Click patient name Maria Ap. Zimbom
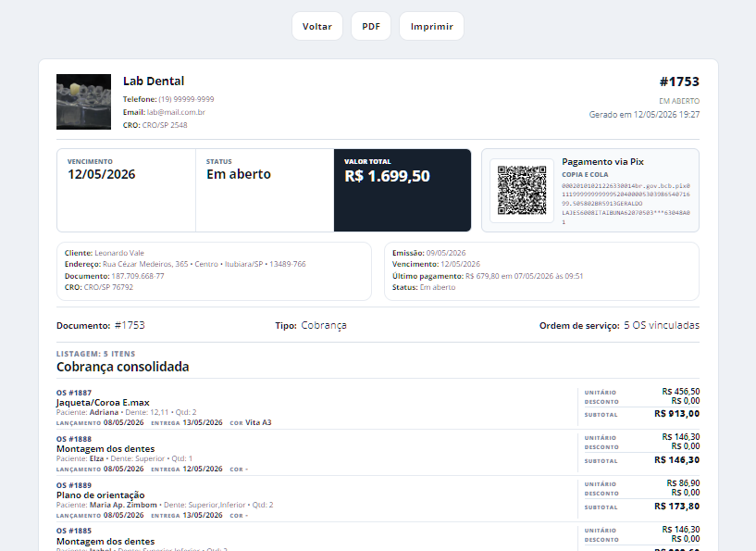This screenshot has height=551, width=756. pyautogui.click(x=123, y=505)
